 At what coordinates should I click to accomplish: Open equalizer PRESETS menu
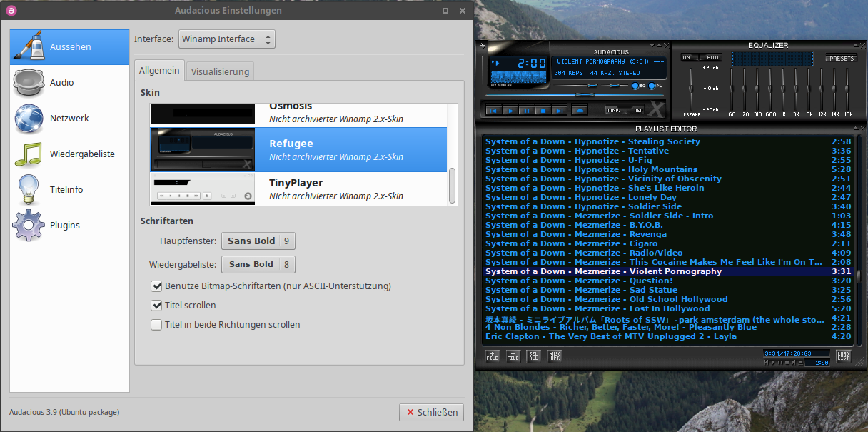coord(842,58)
